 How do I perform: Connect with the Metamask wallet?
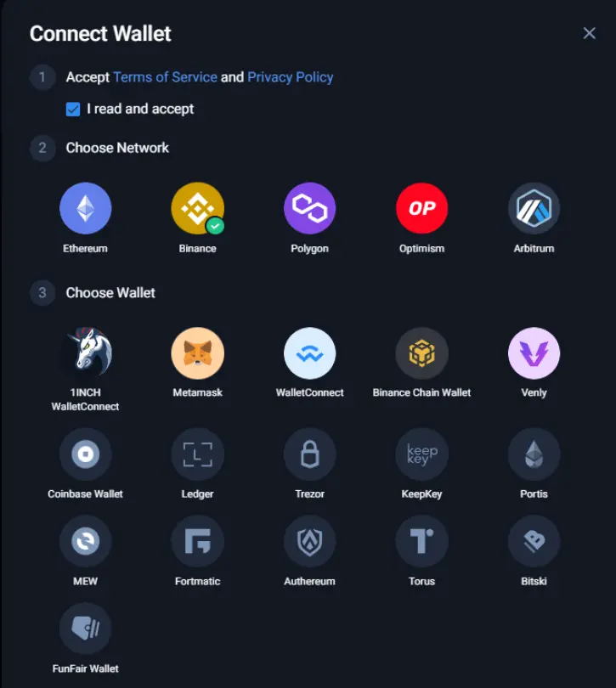[x=198, y=353]
